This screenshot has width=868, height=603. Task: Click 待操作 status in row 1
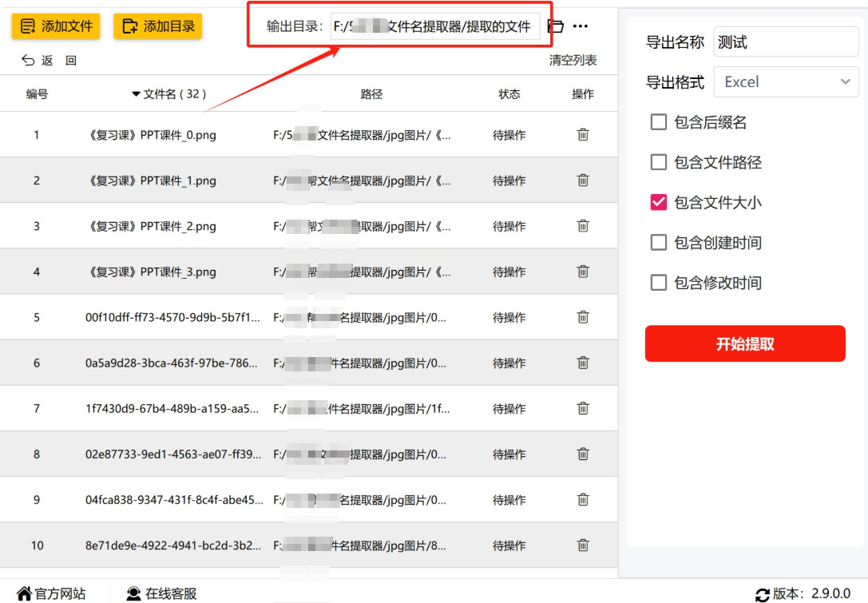click(x=509, y=135)
